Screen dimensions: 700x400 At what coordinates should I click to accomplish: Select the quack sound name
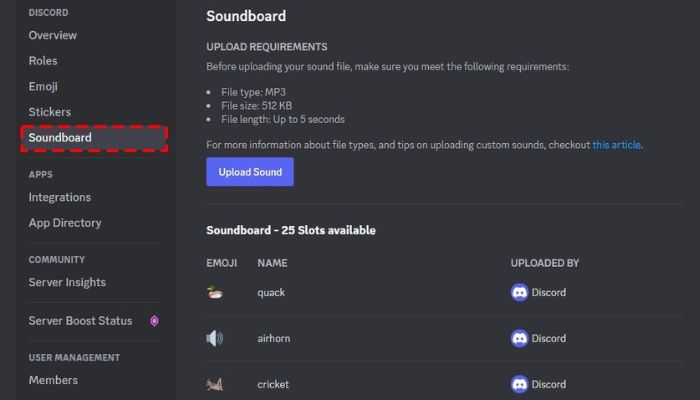pyautogui.click(x=271, y=293)
